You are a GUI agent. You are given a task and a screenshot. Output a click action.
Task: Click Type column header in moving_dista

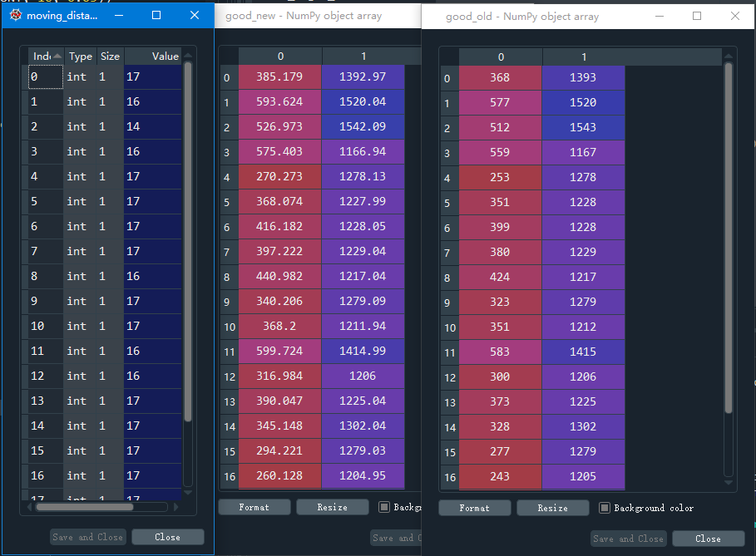click(x=80, y=56)
